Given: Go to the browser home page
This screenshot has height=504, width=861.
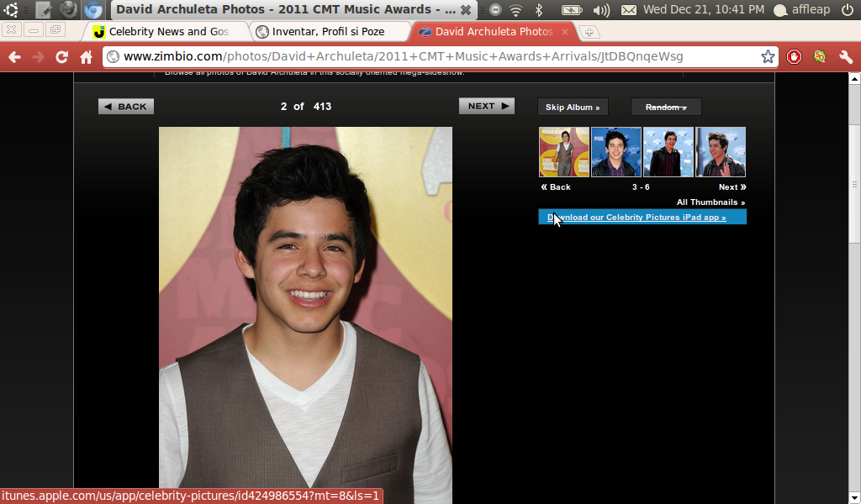Looking at the screenshot, I should [x=87, y=56].
